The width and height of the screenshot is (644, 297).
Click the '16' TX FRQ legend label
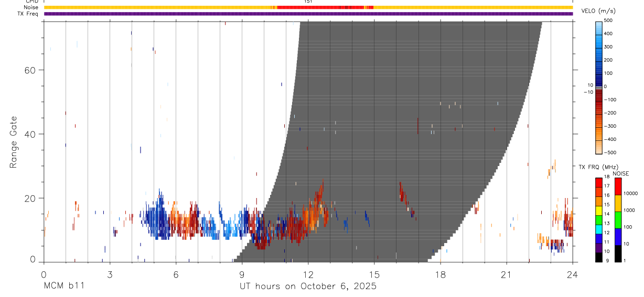tap(607, 195)
